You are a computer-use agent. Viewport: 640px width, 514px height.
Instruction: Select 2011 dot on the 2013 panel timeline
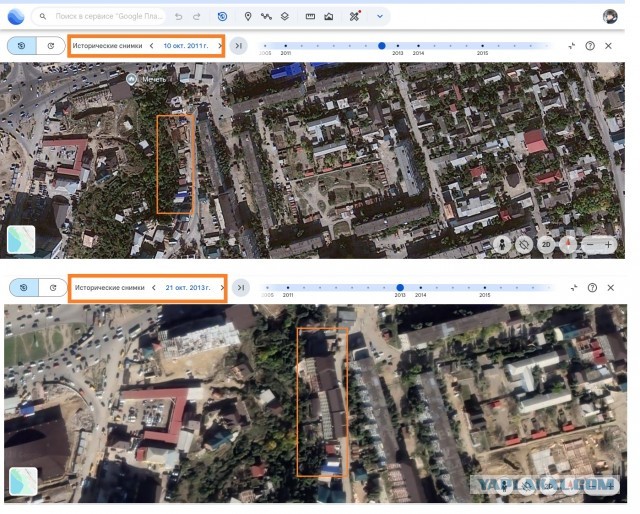(288, 288)
